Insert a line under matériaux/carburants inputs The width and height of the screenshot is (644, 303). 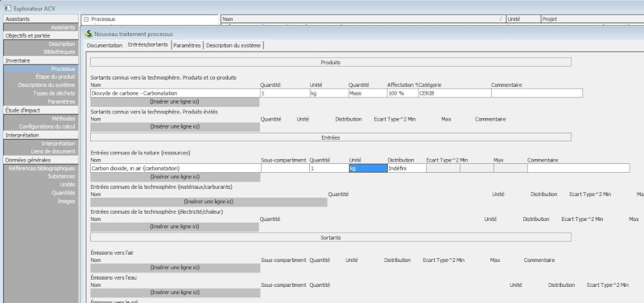[x=208, y=203]
